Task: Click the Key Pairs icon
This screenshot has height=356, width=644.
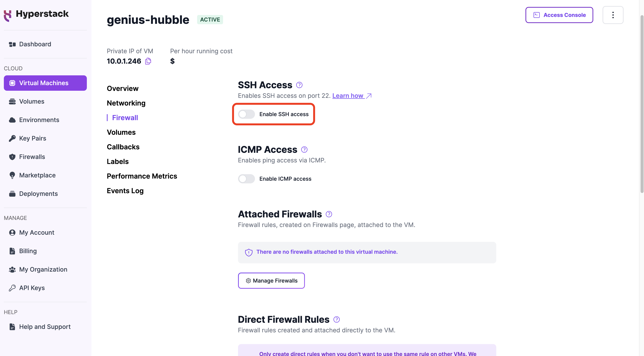Action: 12,138
